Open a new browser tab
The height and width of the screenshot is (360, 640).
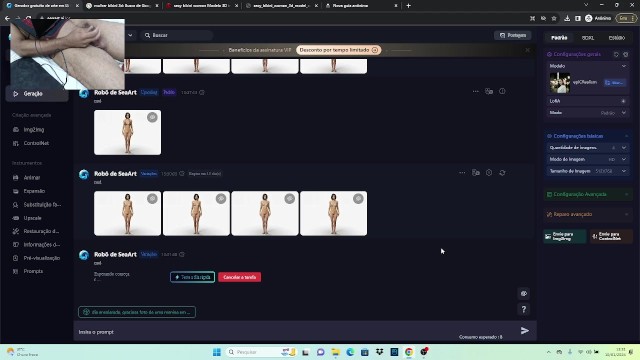pyautogui.click(x=409, y=6)
